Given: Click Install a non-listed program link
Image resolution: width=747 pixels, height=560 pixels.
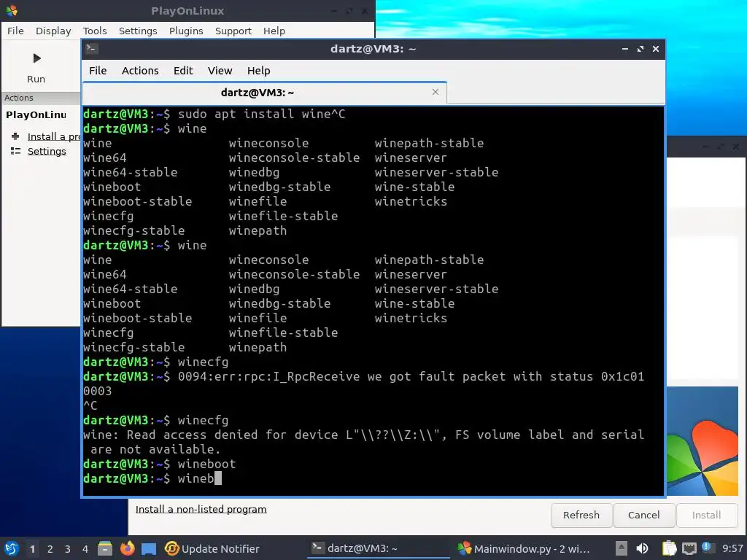Looking at the screenshot, I should click(x=201, y=509).
